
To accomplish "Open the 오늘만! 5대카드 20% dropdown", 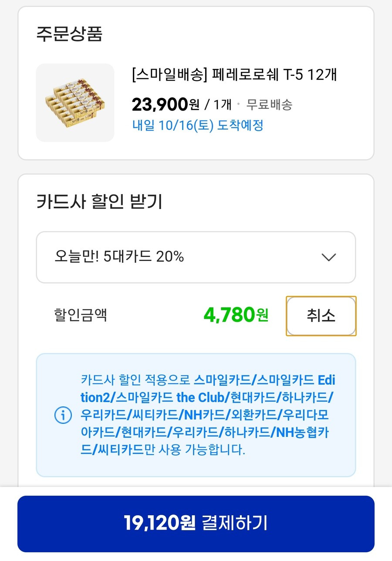I will (196, 257).
